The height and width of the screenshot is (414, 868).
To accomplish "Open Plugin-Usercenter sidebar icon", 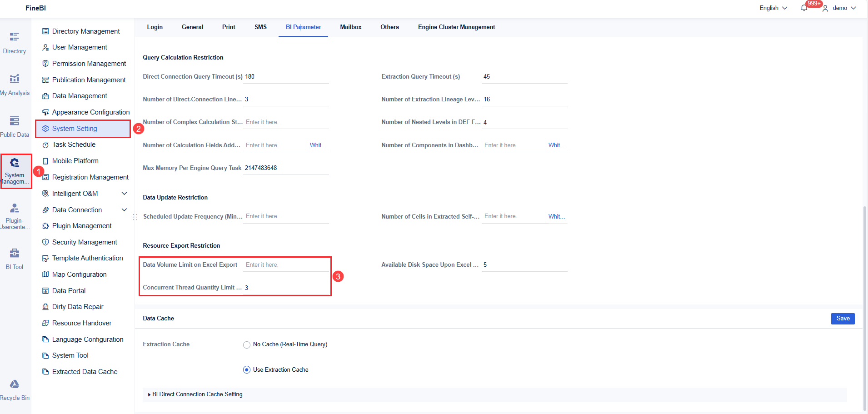I will tap(15, 208).
